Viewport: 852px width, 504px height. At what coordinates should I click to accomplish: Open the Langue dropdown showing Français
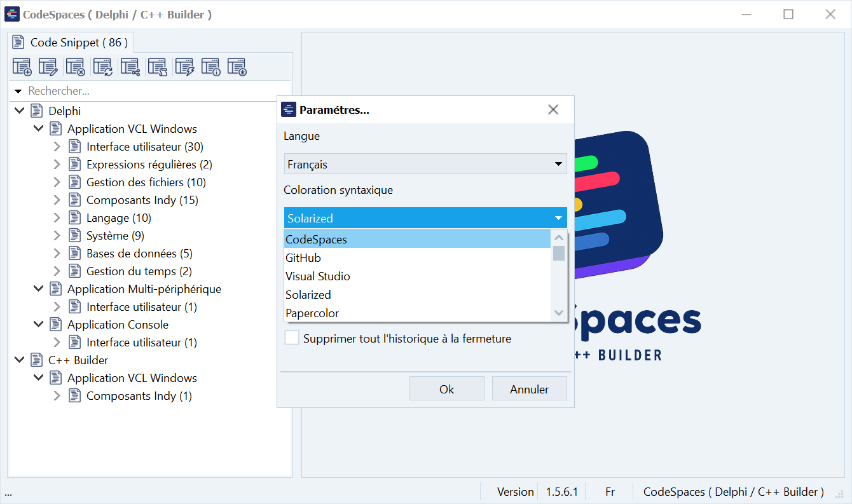pos(425,164)
